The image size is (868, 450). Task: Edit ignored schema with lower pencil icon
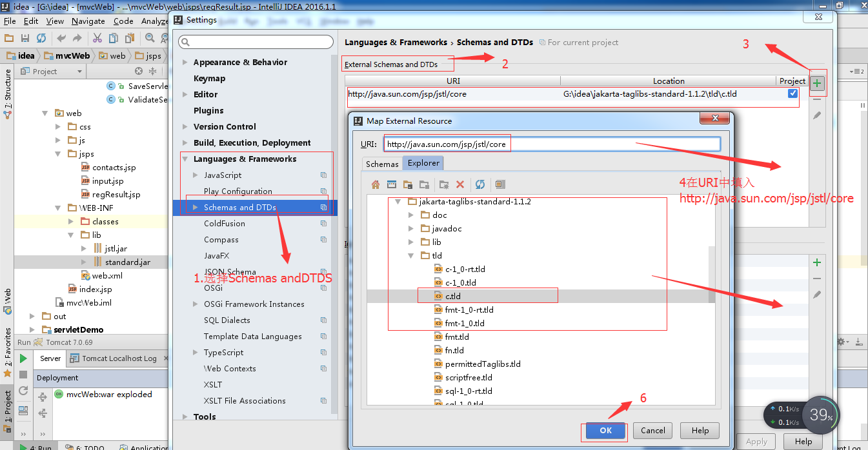pyautogui.click(x=817, y=295)
